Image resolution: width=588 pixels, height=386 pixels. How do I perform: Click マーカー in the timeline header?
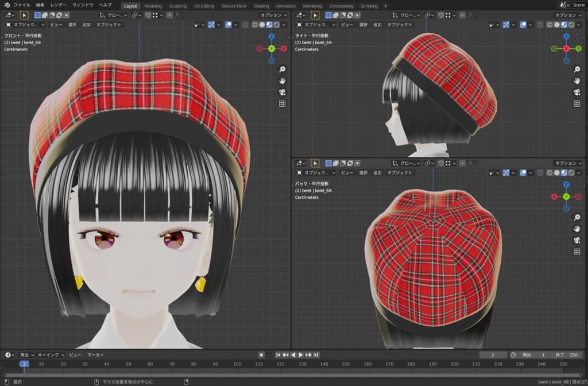pos(95,355)
